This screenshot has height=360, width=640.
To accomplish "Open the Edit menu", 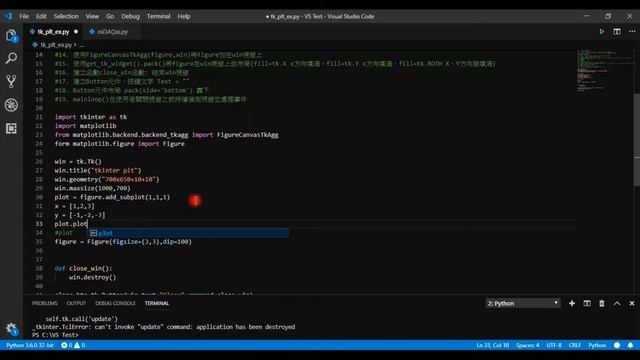I will point(41,16).
